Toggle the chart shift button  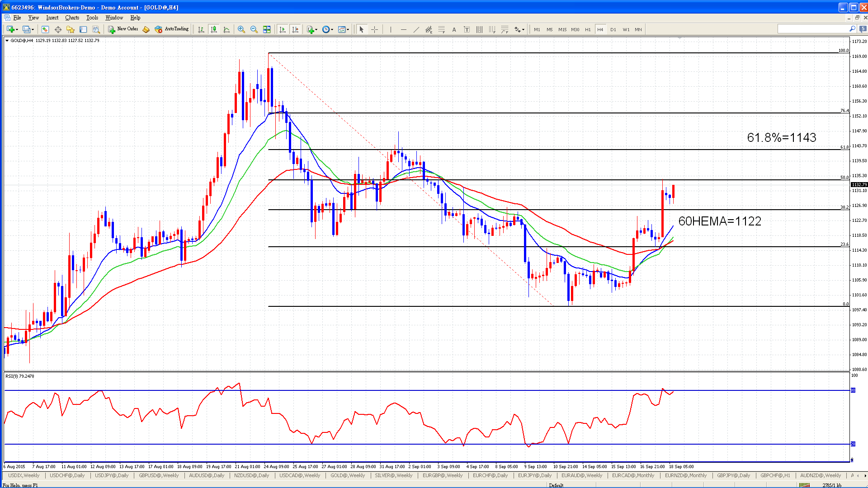[x=295, y=29]
